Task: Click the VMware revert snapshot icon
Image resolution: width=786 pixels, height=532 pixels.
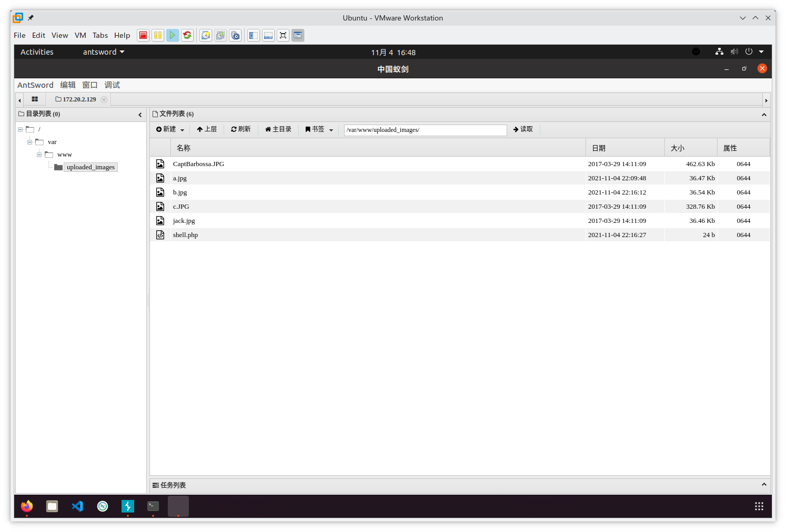Action: pos(220,35)
